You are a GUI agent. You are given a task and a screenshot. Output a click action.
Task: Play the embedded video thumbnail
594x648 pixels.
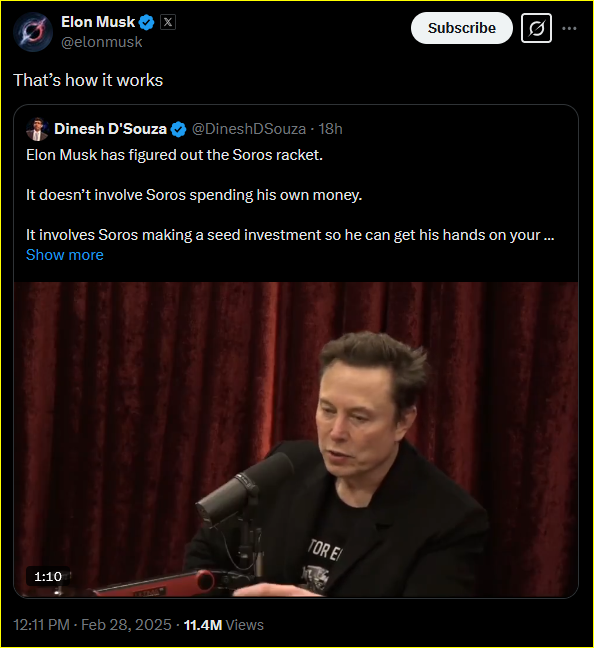pyautogui.click(x=296, y=439)
